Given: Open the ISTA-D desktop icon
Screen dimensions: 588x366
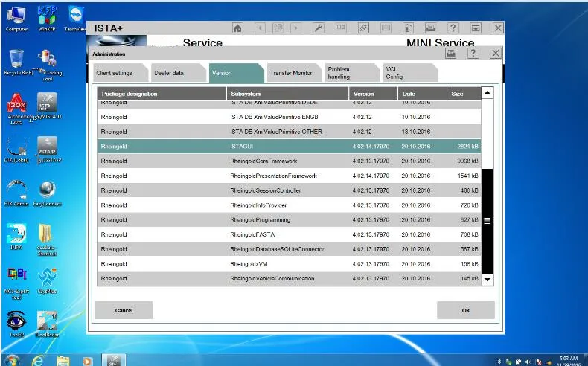Looking at the screenshot, I should coord(48,106).
